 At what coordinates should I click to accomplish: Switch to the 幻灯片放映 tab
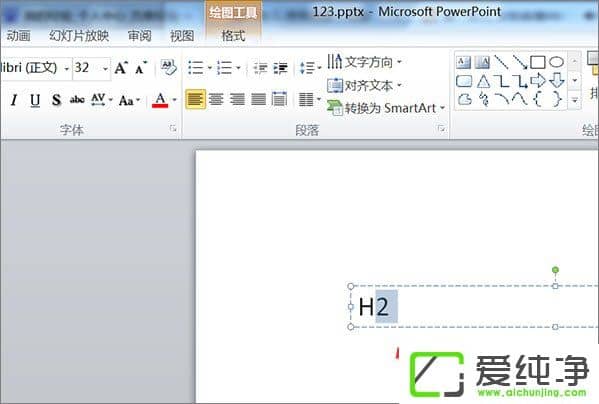(x=79, y=36)
